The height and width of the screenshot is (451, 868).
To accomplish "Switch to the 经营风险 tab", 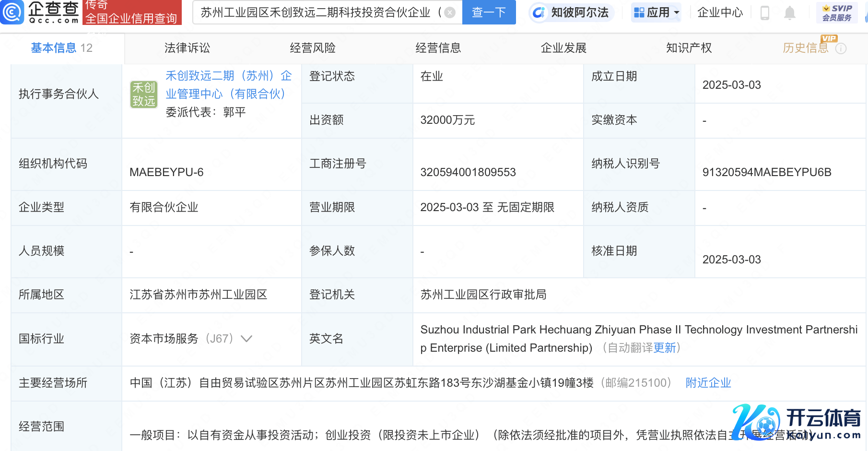I will 313,48.
